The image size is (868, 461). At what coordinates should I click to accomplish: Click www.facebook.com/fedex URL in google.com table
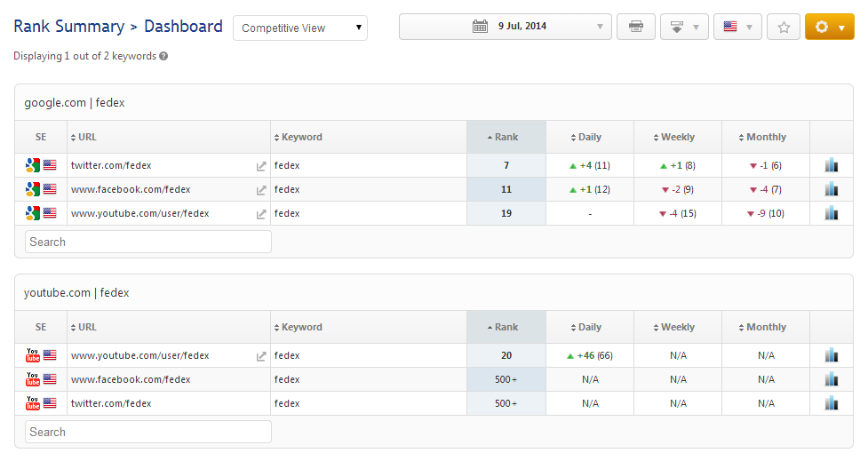point(131,189)
